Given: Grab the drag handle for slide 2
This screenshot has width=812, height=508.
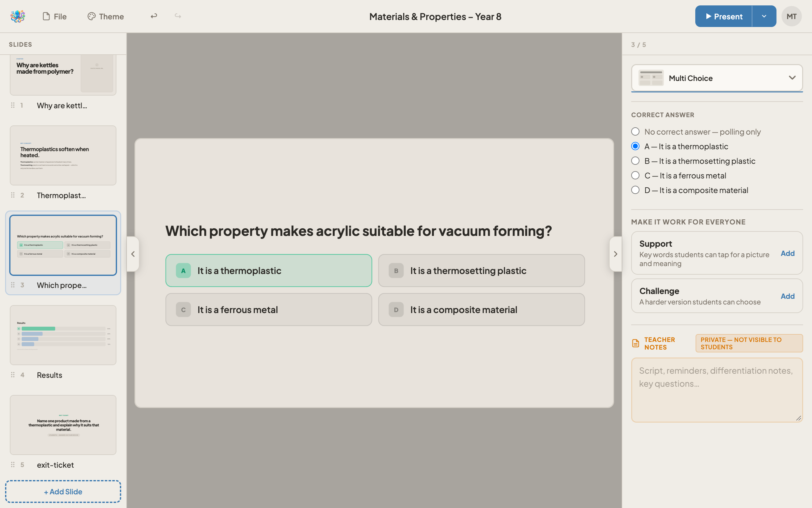Looking at the screenshot, I should click(x=13, y=195).
